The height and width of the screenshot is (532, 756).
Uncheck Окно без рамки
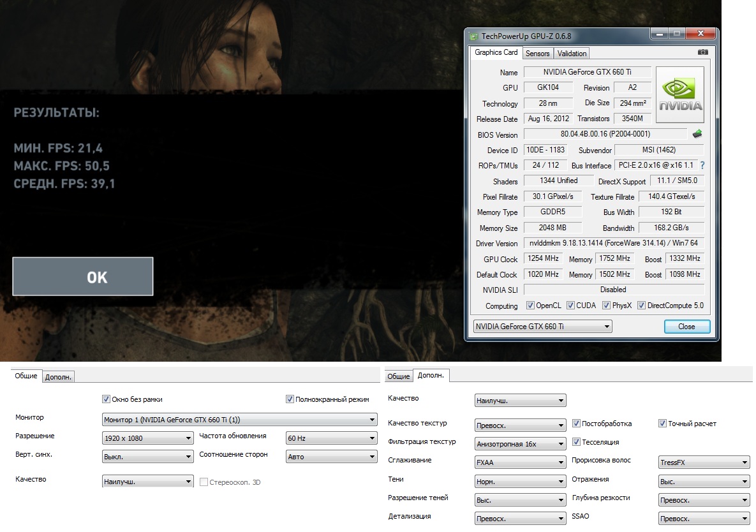[x=106, y=399]
